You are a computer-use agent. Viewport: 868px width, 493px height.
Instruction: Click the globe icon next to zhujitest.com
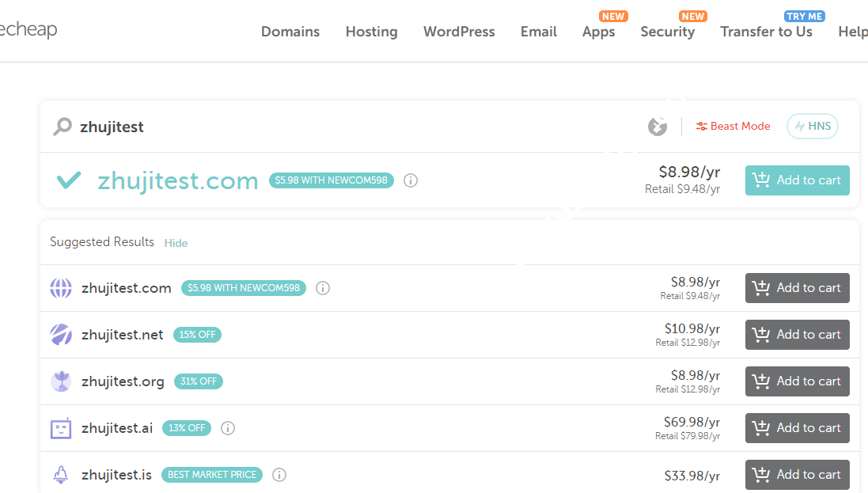61,288
